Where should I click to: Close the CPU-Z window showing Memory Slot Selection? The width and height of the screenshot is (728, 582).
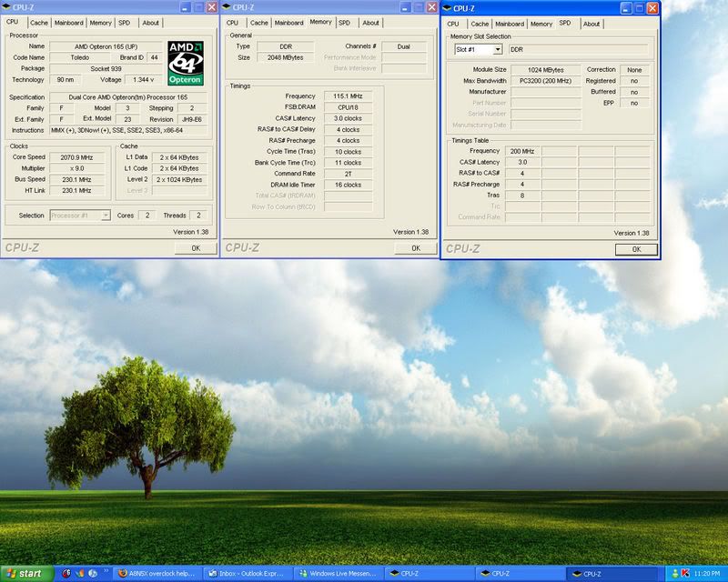tap(652, 8)
